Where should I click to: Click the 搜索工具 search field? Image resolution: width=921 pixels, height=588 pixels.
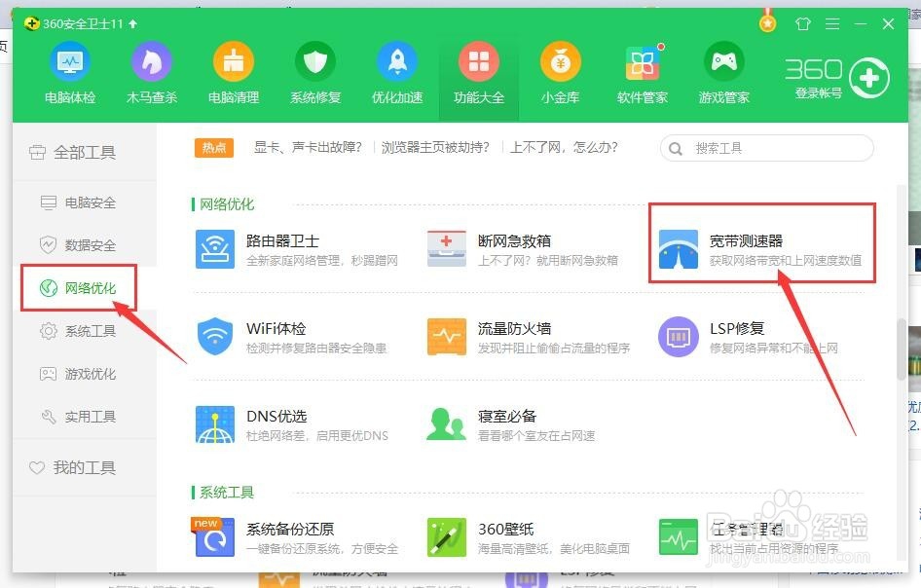point(766,148)
